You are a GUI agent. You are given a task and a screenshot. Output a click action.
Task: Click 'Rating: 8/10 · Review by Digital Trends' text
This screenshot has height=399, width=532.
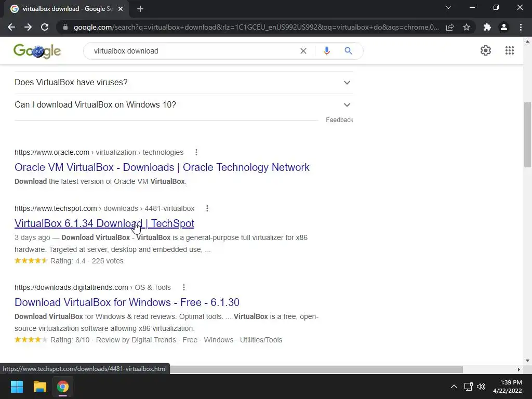[x=113, y=340]
